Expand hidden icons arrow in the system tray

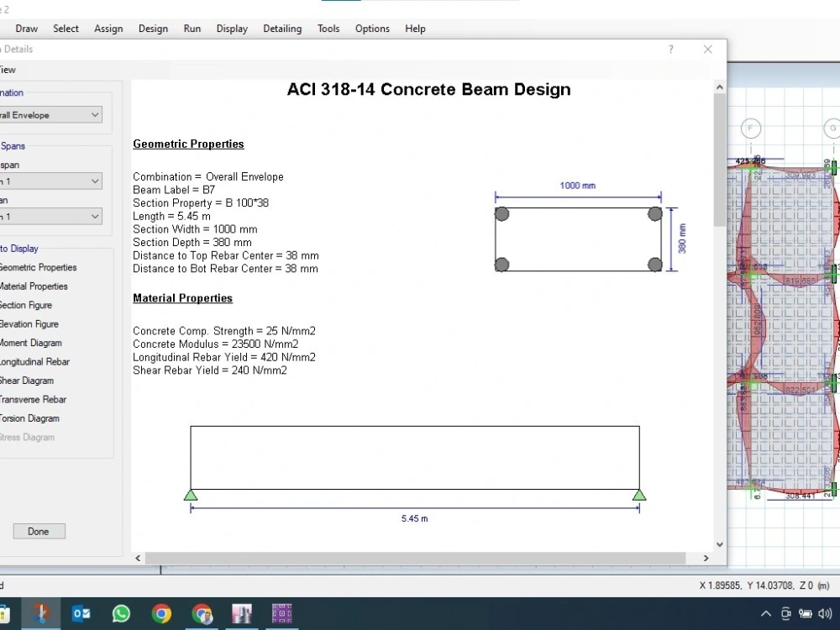765,613
